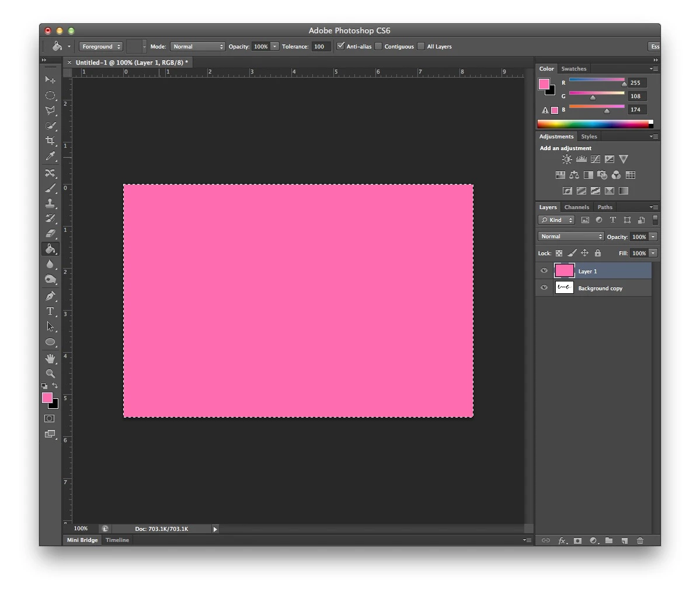This screenshot has width=700, height=598.
Task: Select the Elliptical Marquee tool
Action: 50,95
